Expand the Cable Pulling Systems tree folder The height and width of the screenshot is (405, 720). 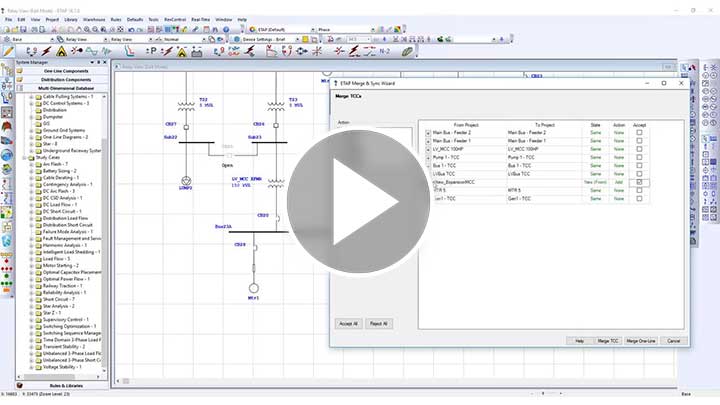31,97
